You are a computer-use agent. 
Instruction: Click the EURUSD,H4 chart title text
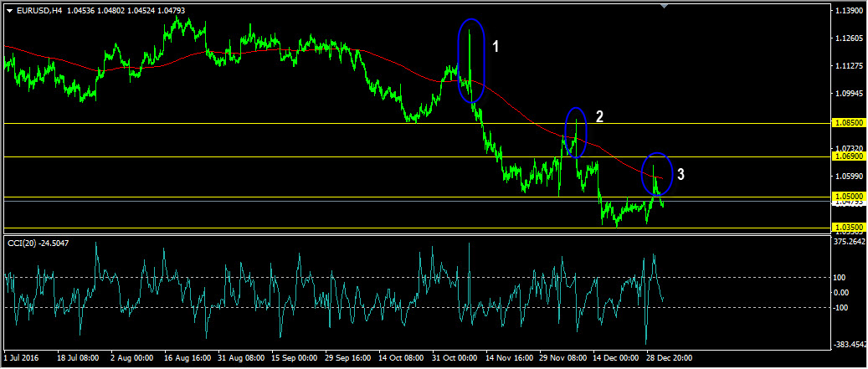point(39,11)
